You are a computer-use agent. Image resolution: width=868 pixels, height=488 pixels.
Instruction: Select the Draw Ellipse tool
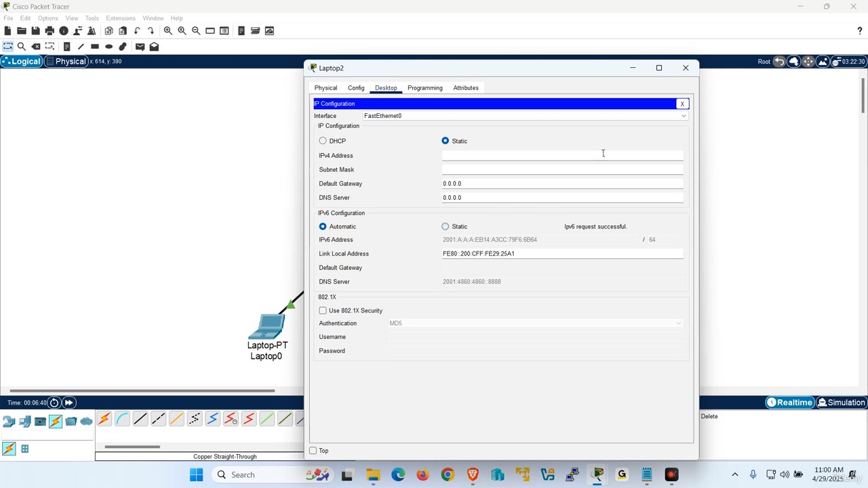(x=108, y=47)
